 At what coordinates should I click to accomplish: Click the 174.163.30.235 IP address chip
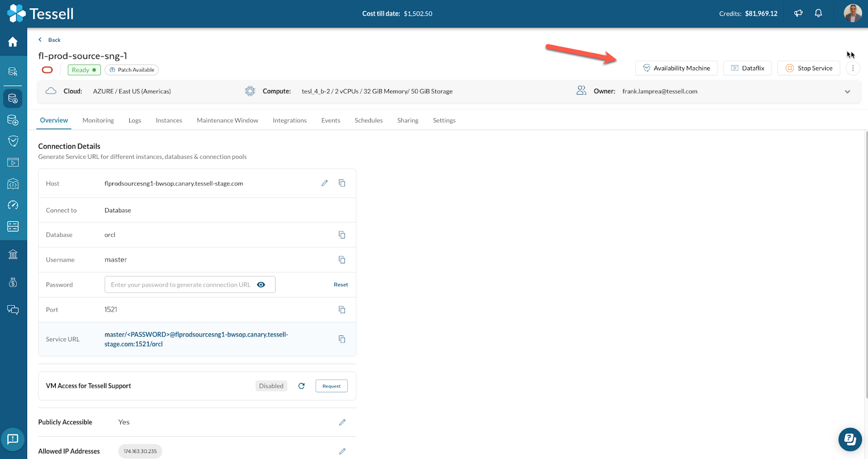click(x=140, y=451)
